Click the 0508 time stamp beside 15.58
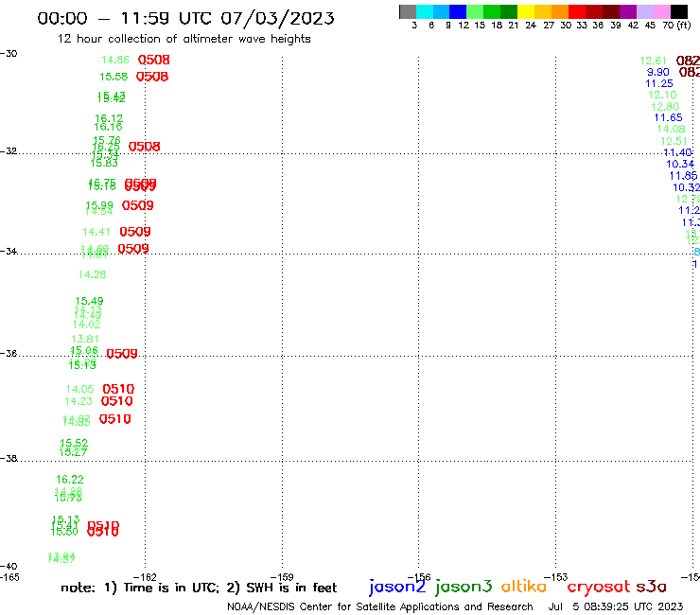Viewport: 700px width, 615px height. pyautogui.click(x=152, y=77)
